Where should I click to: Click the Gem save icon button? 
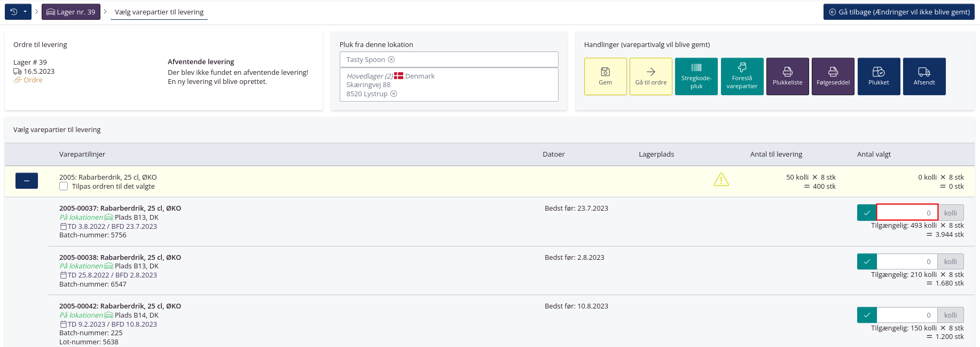click(x=605, y=76)
